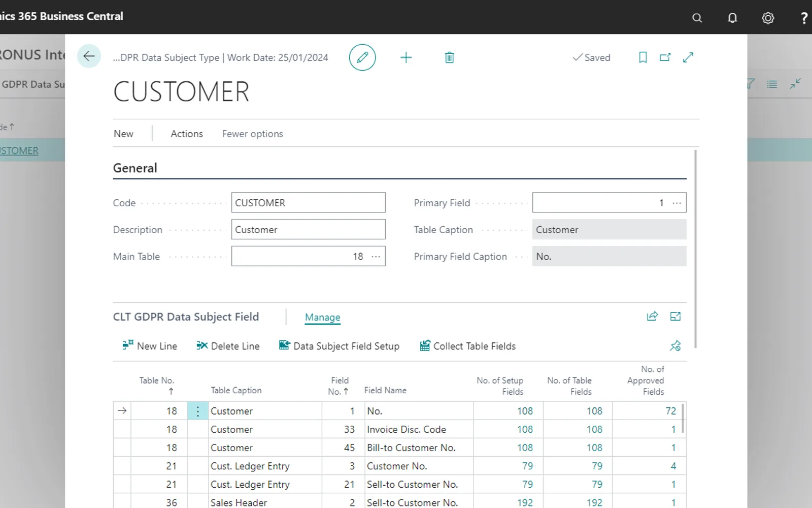
Task: Click Fewer options
Action: [252, 134]
